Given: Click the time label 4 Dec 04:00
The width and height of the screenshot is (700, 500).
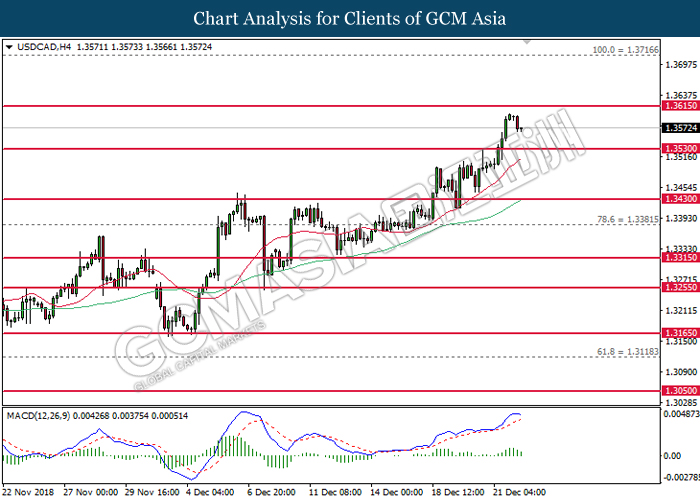Looking at the screenshot, I should click(210, 492).
